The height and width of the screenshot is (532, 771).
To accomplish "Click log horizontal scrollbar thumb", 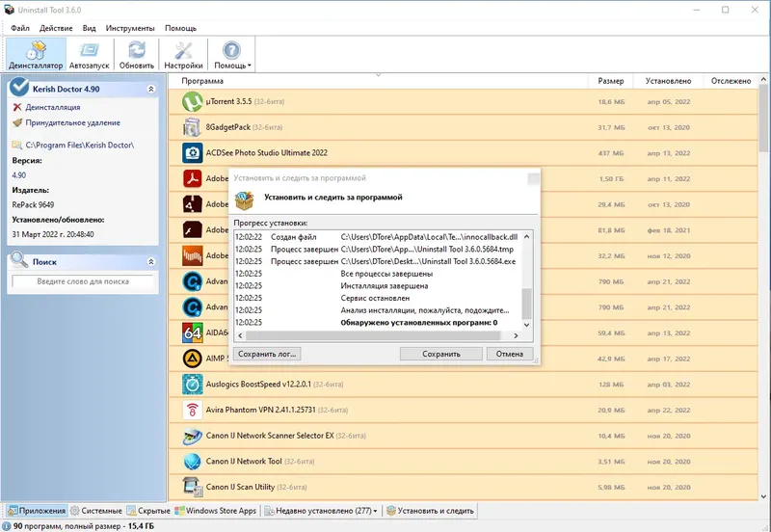I will 373,335.
